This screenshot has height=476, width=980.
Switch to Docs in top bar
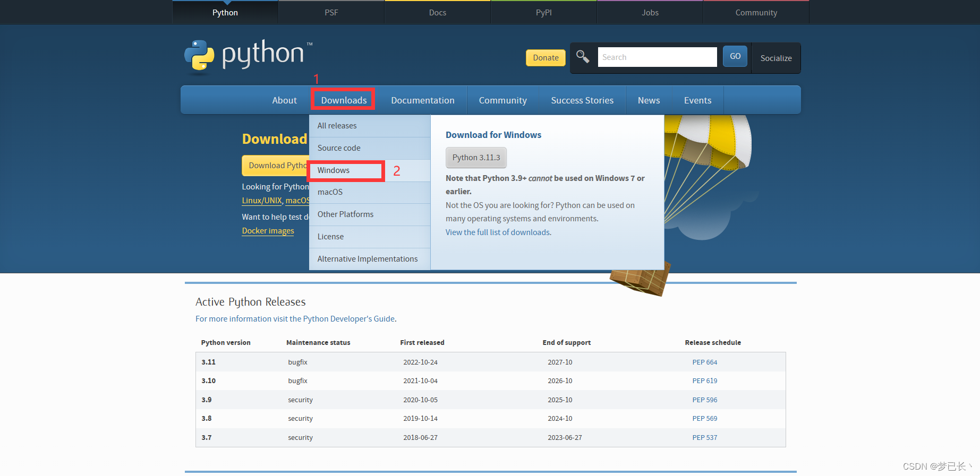(438, 12)
